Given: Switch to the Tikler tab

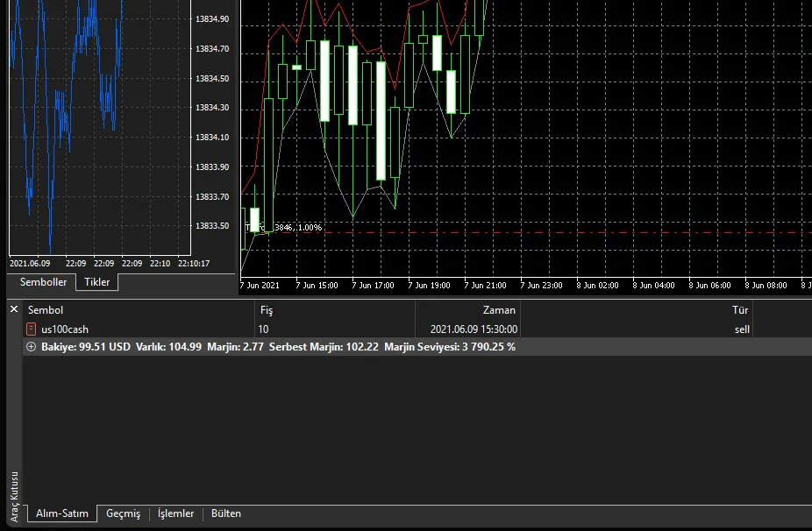Looking at the screenshot, I should point(96,282).
